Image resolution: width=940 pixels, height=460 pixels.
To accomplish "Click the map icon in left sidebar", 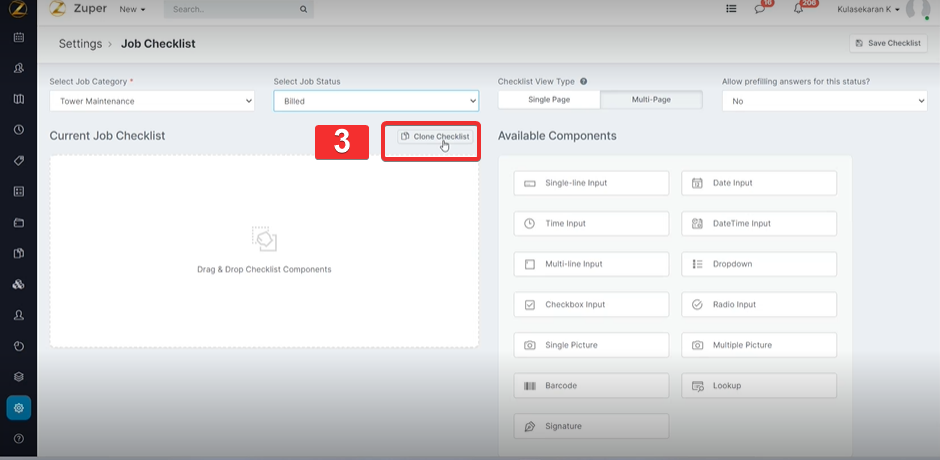I will click(x=18, y=99).
